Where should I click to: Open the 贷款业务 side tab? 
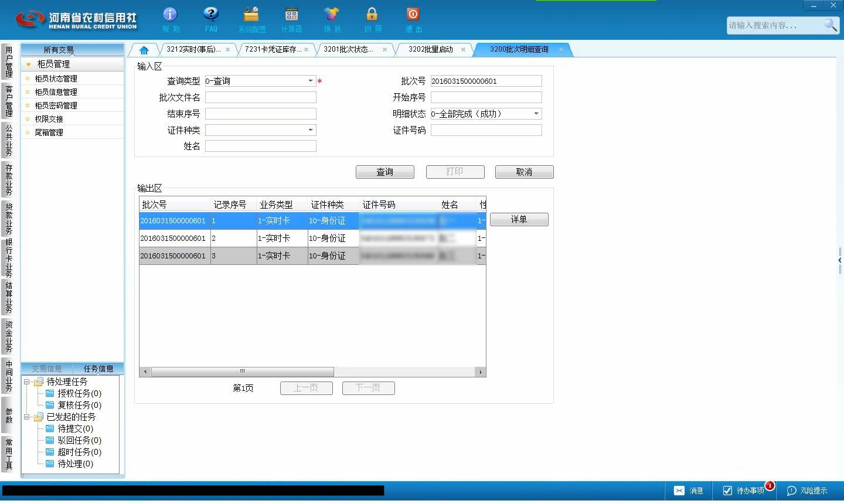(9, 219)
